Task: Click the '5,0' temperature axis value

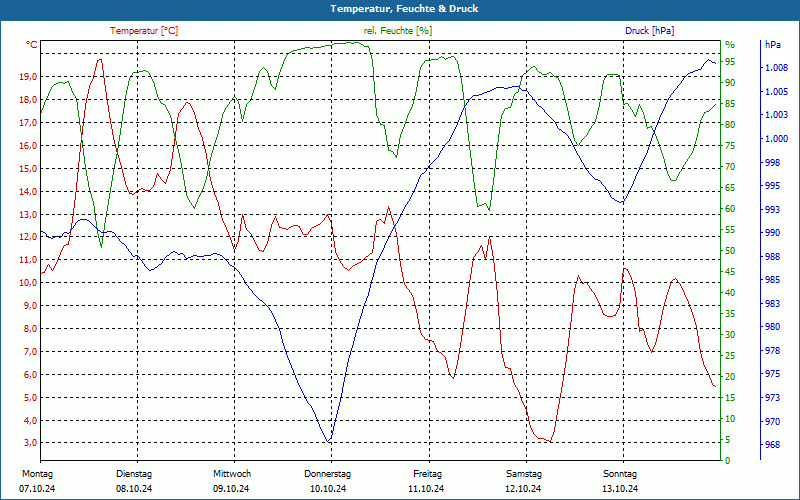Action: 30,397
